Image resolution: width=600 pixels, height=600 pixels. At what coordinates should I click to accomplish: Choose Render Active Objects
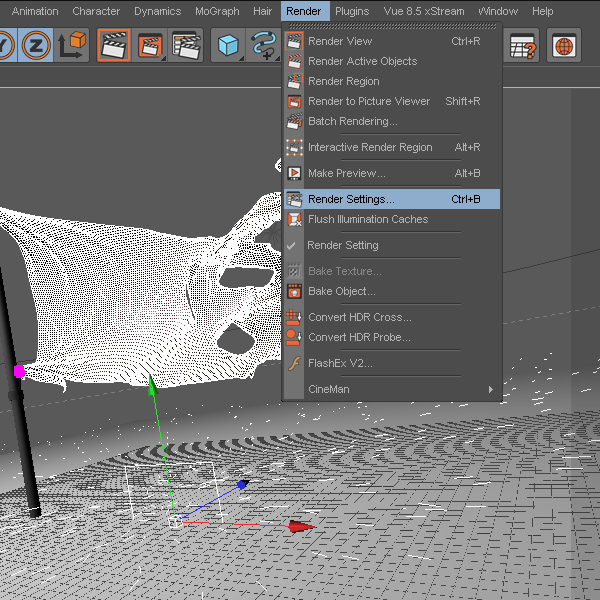pos(392,61)
